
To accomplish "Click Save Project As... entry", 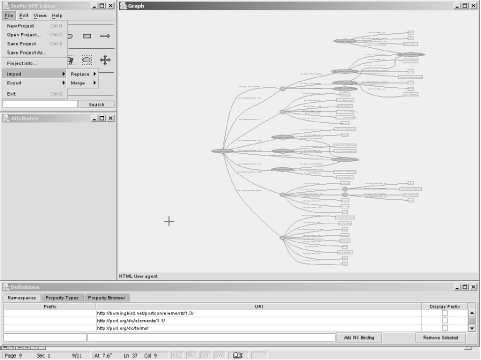I will 34,53.
